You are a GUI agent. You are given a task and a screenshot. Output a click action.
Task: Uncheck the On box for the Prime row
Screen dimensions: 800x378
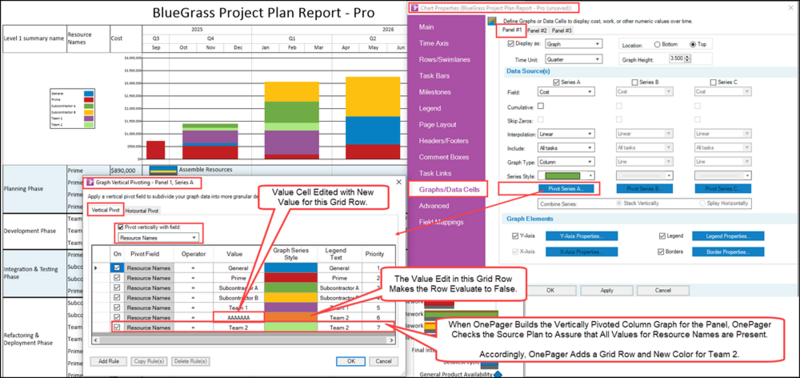[x=118, y=278]
